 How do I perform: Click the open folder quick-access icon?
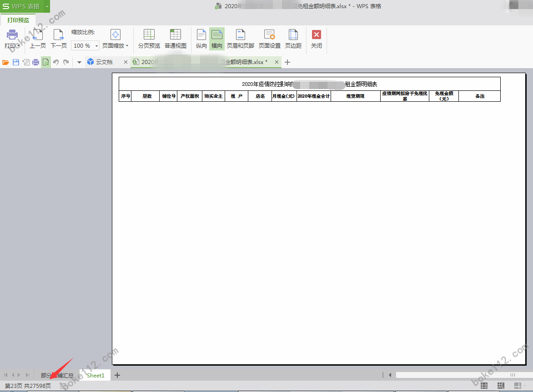(6, 62)
